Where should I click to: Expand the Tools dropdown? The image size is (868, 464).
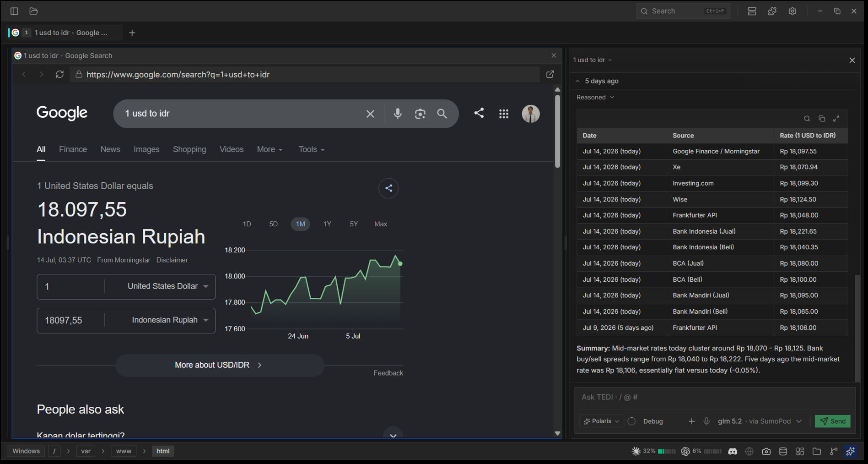tap(311, 149)
